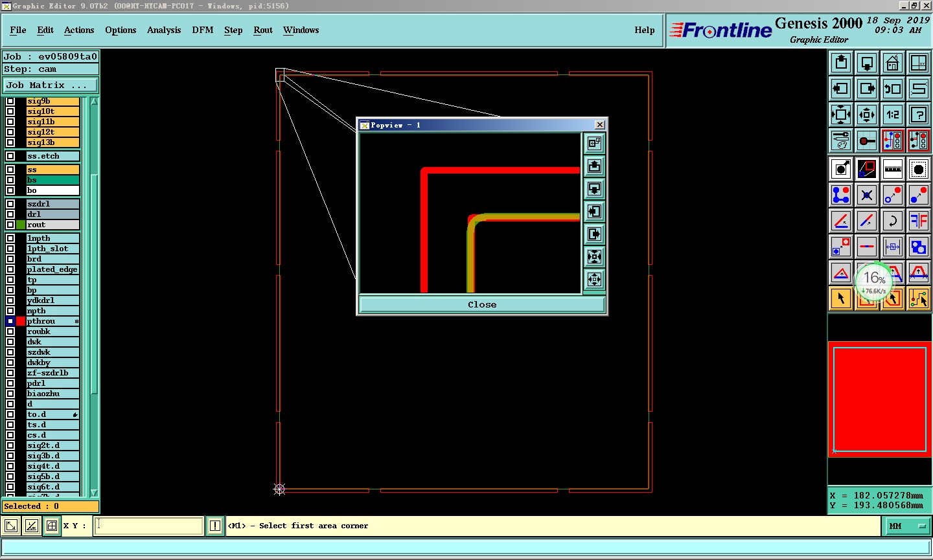Click the Job Matrix button
The height and width of the screenshot is (560, 933).
(51, 85)
